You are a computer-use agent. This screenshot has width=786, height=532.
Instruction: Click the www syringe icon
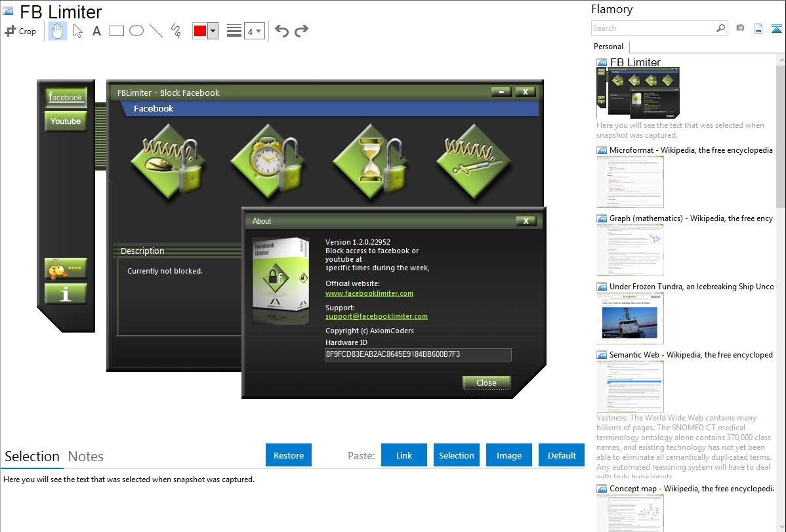click(474, 163)
